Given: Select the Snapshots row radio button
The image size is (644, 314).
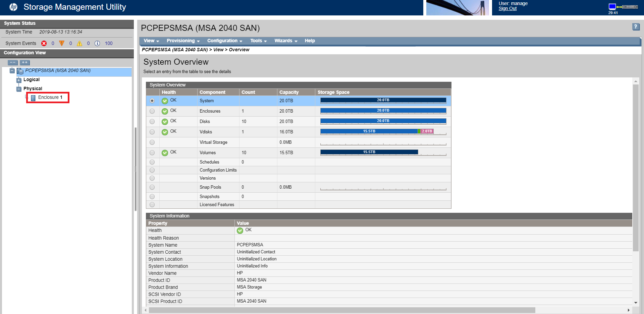Looking at the screenshot, I should point(152,196).
